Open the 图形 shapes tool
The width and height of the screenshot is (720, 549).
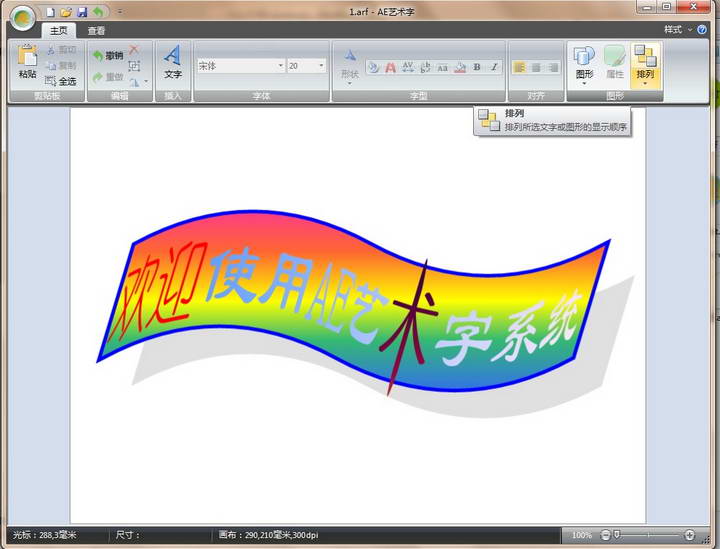(x=585, y=62)
